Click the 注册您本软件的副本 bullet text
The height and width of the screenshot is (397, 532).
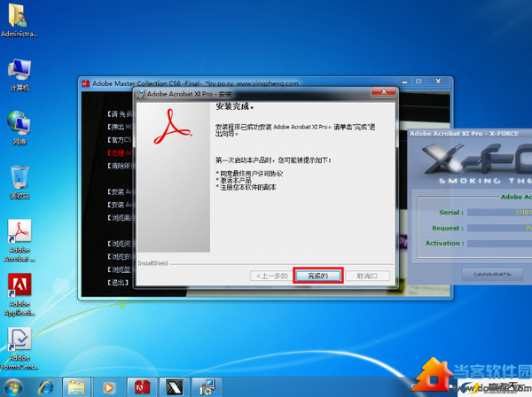coord(248,187)
